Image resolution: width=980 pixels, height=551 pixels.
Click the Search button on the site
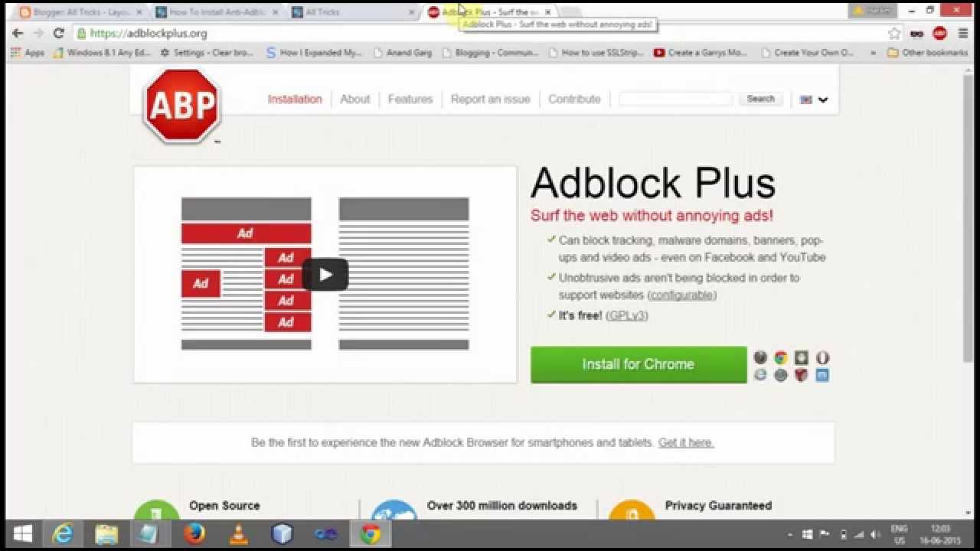coord(760,99)
